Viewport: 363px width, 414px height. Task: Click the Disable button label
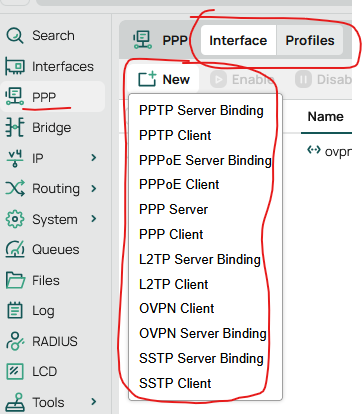(x=334, y=80)
